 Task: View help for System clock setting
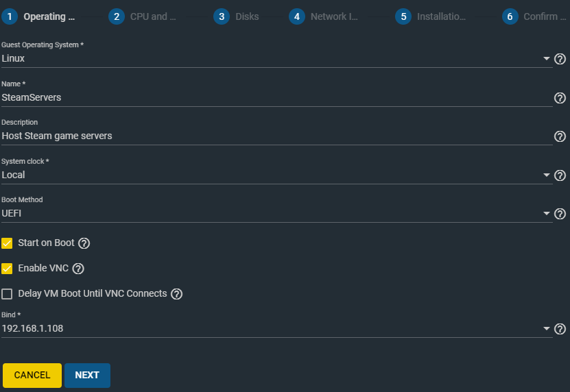tap(560, 175)
